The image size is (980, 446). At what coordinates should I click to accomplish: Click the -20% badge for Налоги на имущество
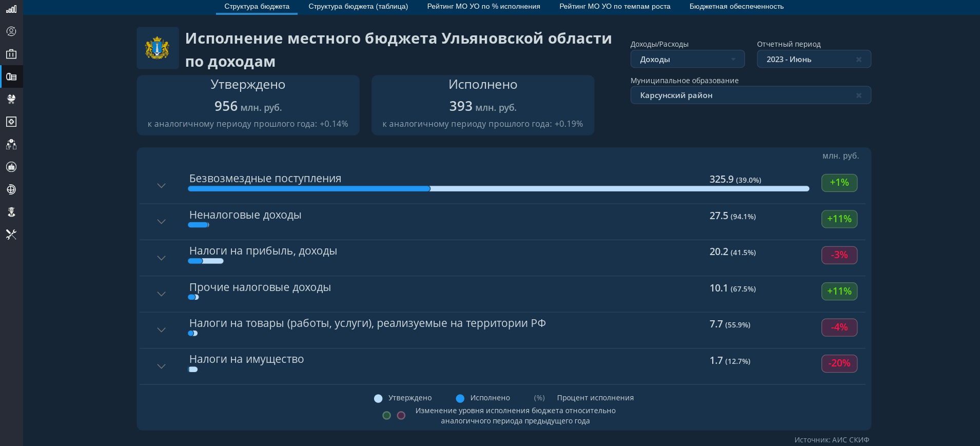(839, 363)
